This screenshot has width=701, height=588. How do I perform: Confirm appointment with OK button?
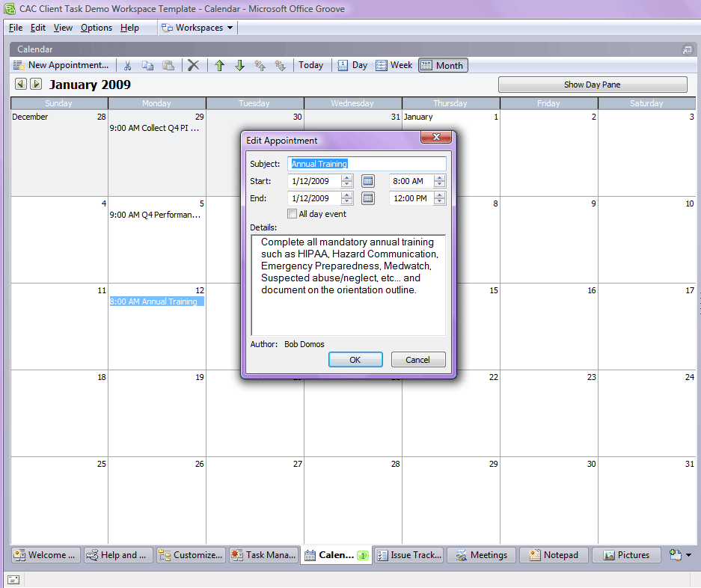(355, 360)
